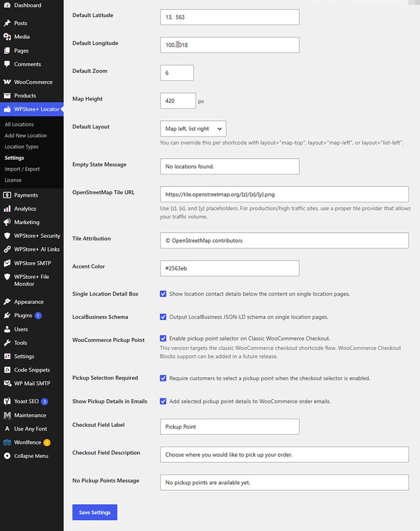Screen dimensions: 420x531
Task: Click the Use Any Font letter icon
Action: (x=7, y=429)
